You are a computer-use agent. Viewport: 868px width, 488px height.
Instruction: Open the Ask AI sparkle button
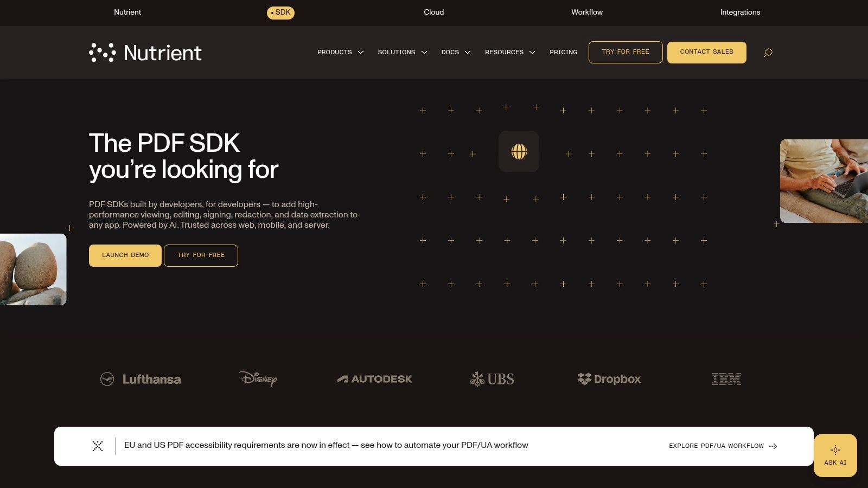tap(835, 455)
